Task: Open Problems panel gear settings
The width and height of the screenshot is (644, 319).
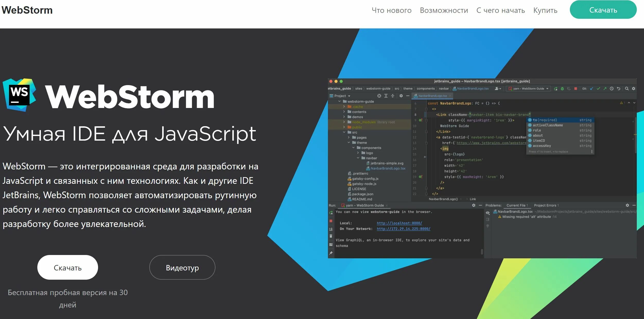Action: coord(627,205)
